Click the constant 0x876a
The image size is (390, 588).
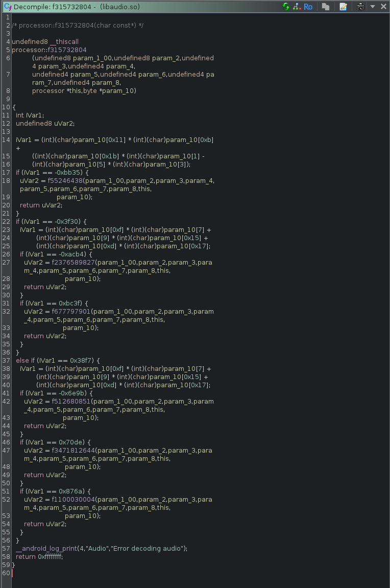tap(70, 491)
